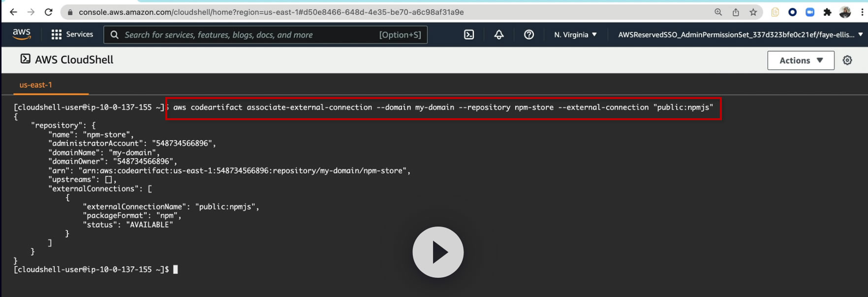Reload the browser page
Image resolution: width=868 pixels, height=297 pixels.
point(48,12)
